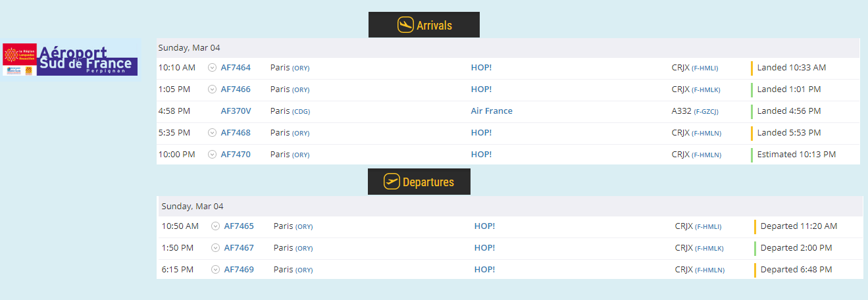Open flight AF370V link
This screenshot has width=868, height=300.
(x=236, y=111)
